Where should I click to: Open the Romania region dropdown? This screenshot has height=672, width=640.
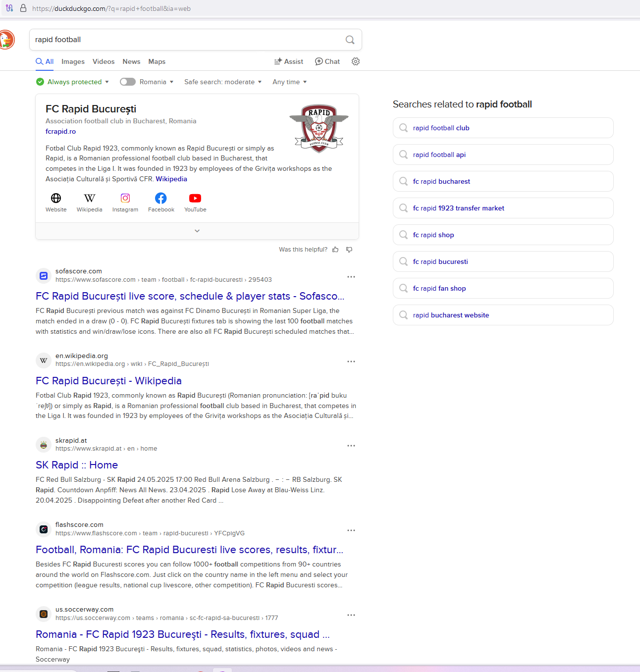pos(157,82)
